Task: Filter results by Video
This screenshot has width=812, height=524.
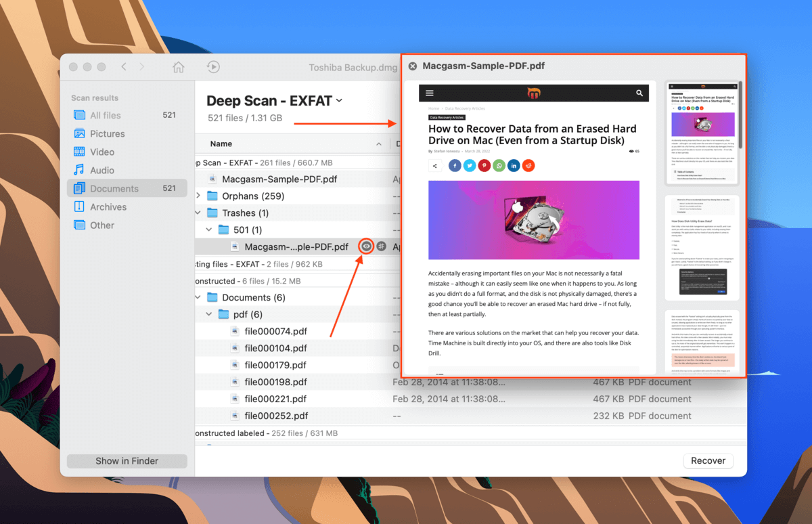Action: [x=127, y=152]
